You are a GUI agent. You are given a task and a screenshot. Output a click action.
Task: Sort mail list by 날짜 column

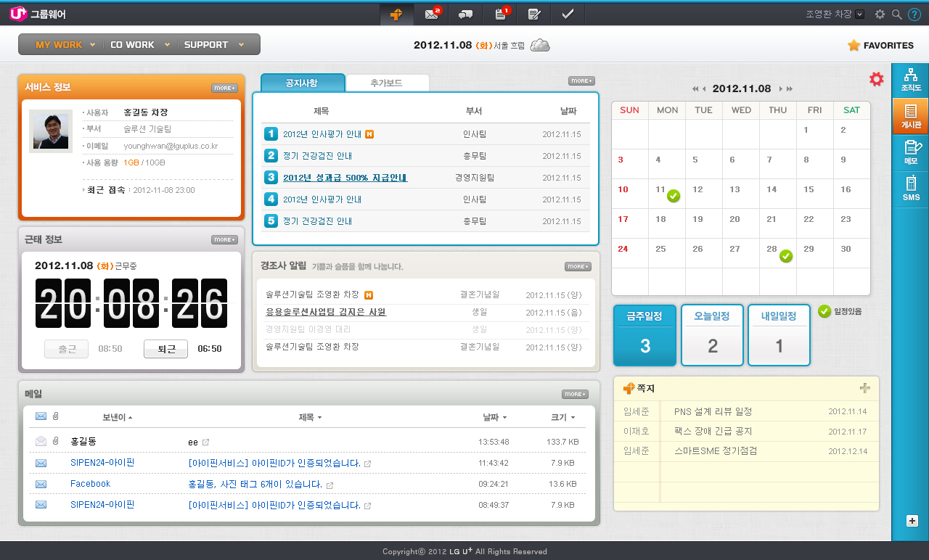494,417
